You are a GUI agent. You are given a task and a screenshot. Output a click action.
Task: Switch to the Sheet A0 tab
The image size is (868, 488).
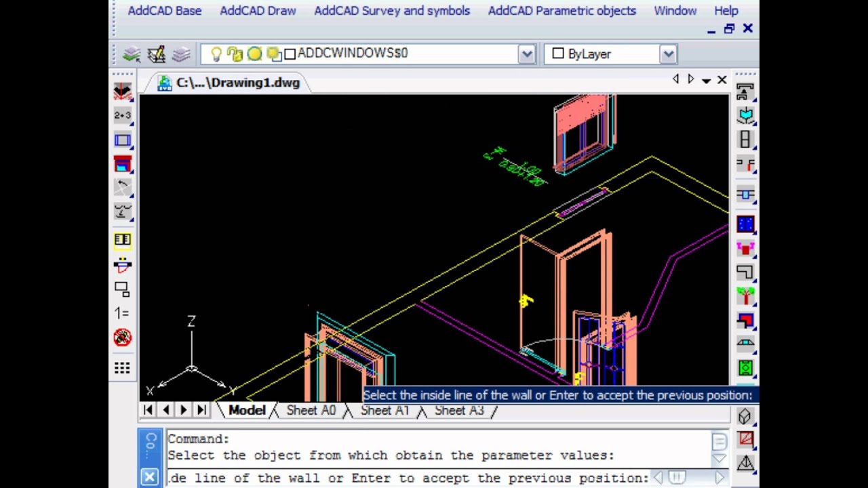pos(311,410)
